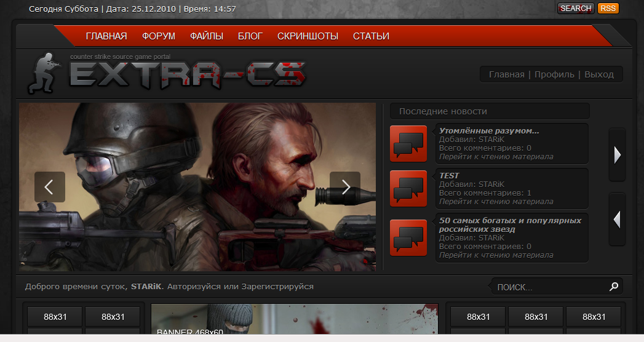Viewport: 644px width, 342px height.
Task: Click Перейти к чтению материала under Утомлённые разумом
Action: pyautogui.click(x=496, y=157)
